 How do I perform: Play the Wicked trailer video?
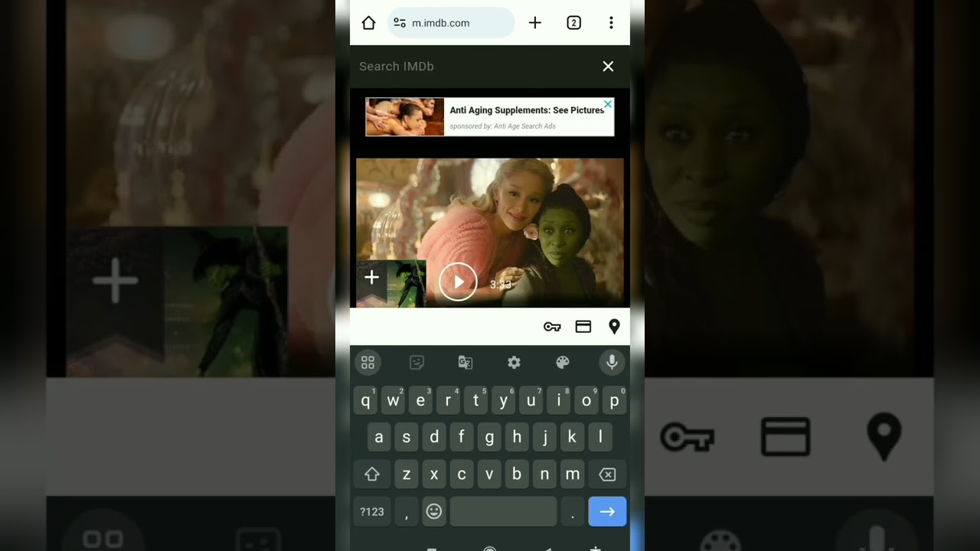coord(458,282)
